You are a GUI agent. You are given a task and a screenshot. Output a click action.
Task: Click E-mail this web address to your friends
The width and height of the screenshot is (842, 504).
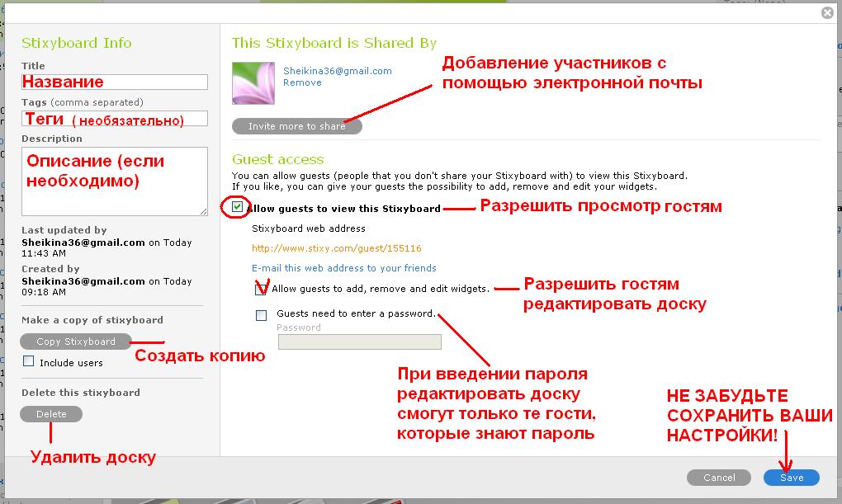(343, 268)
